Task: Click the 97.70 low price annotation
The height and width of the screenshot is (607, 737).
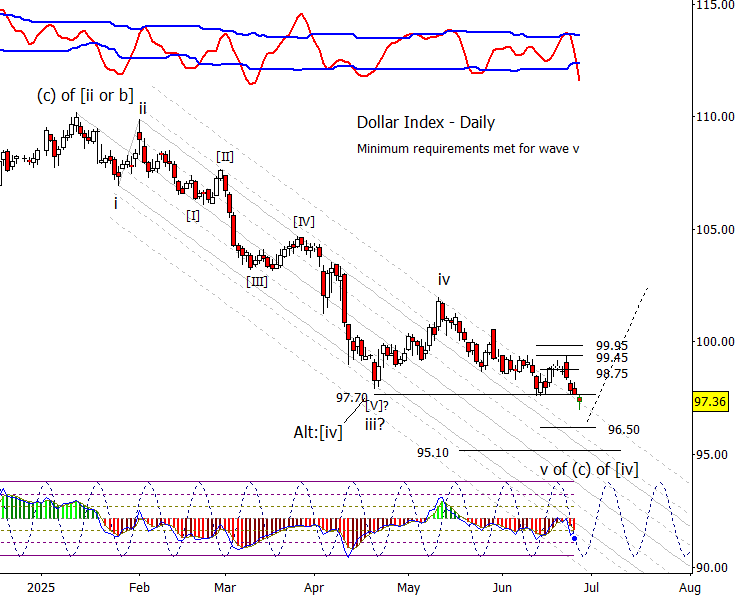Action: (x=351, y=398)
